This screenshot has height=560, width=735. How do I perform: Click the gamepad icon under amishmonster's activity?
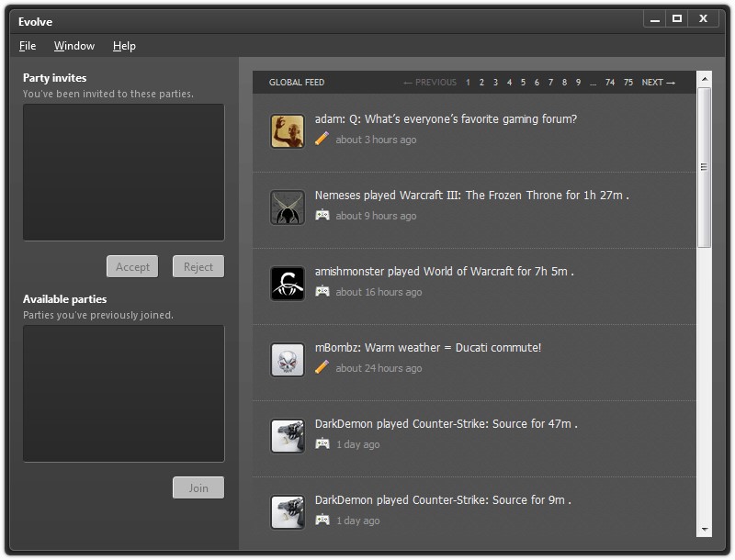click(322, 292)
